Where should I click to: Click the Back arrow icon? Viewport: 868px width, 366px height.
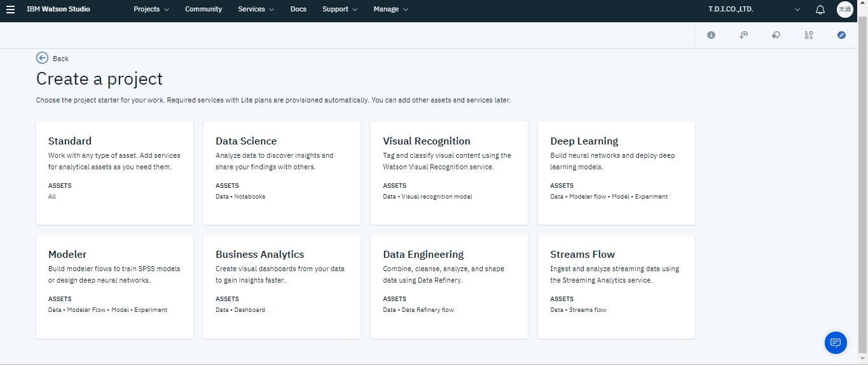pyautogui.click(x=42, y=58)
